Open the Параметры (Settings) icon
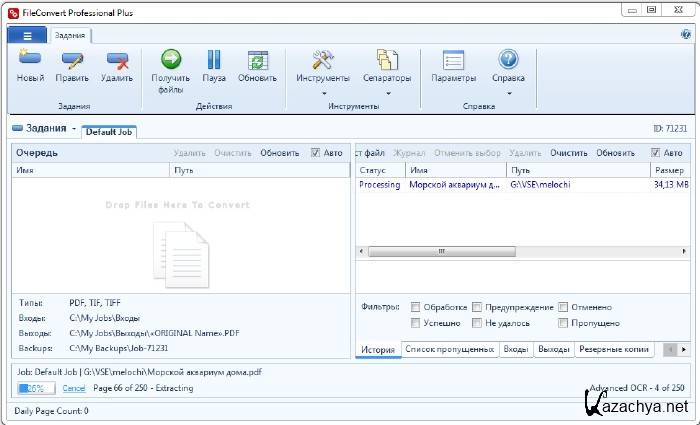 click(453, 60)
